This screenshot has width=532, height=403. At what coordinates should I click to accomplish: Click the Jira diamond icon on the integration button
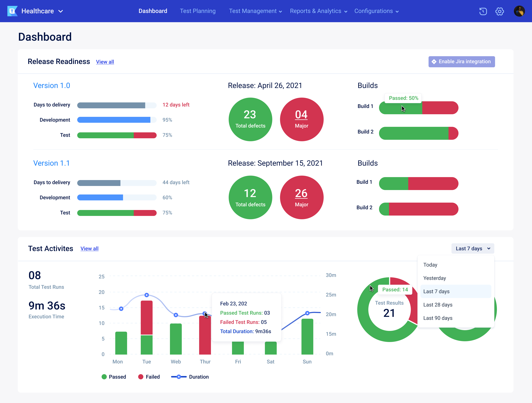(x=434, y=62)
